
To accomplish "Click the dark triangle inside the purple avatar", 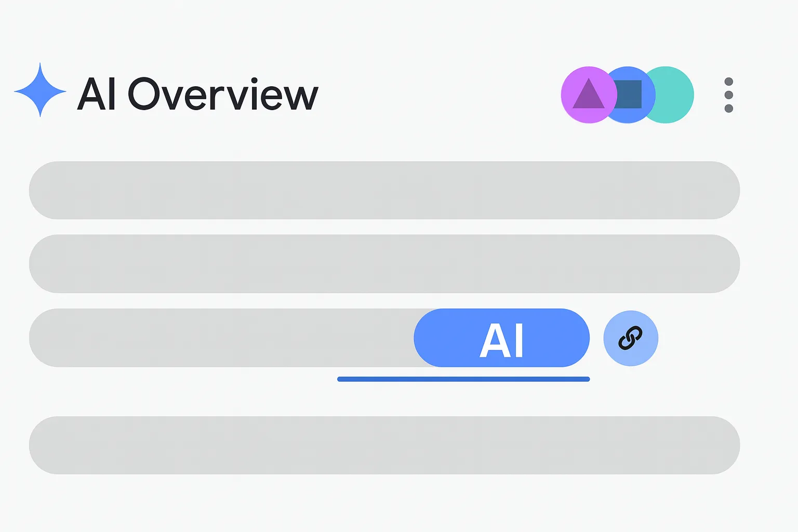I will point(589,95).
